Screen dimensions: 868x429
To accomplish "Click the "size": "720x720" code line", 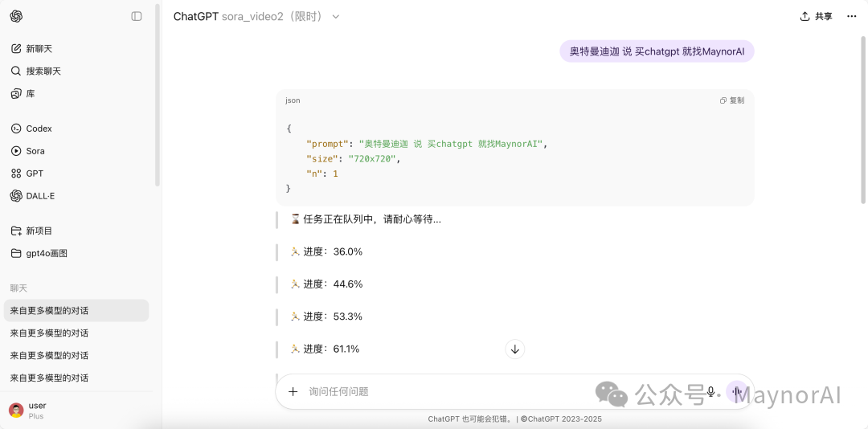I will 353,159.
